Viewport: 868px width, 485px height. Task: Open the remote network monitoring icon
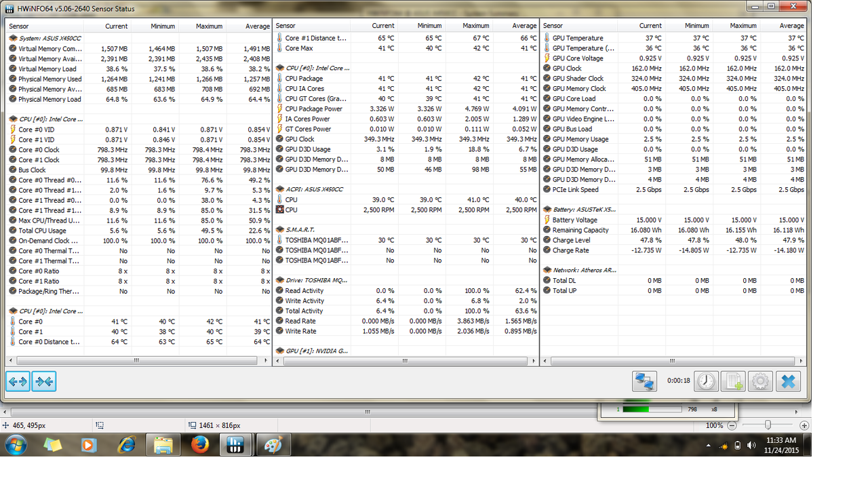click(x=644, y=381)
